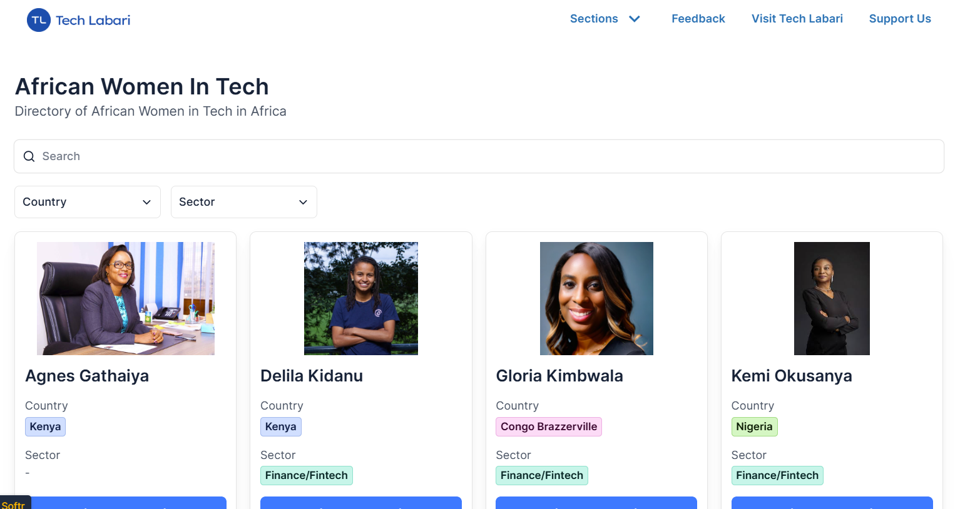Image resolution: width=980 pixels, height=509 pixels.
Task: Go to Visit Tech Labari
Action: [x=797, y=19]
